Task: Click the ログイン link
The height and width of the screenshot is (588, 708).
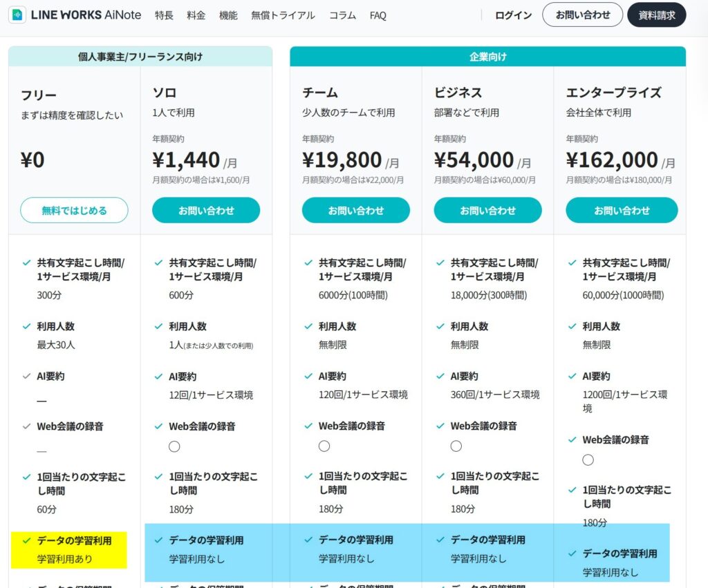Action: pos(513,15)
